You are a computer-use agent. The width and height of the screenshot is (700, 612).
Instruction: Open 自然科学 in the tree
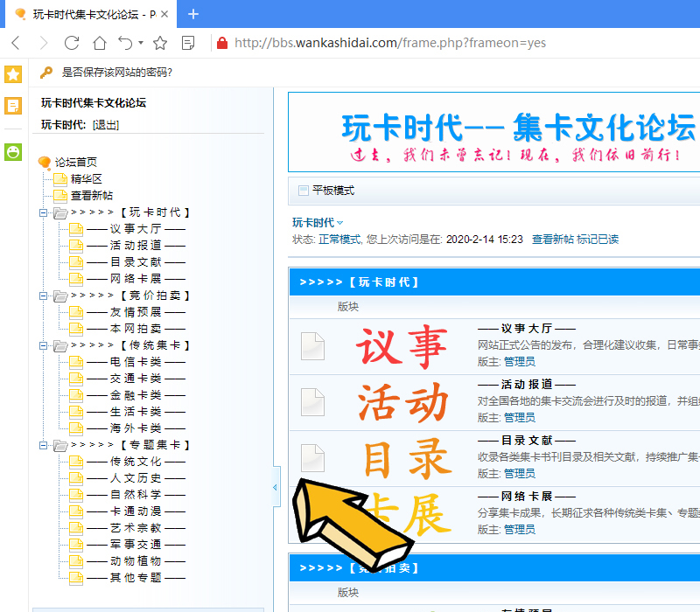tap(136, 495)
